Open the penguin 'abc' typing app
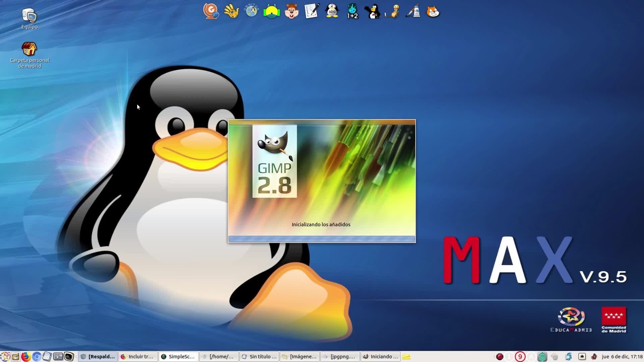The width and height of the screenshot is (644, 362). 332,11
